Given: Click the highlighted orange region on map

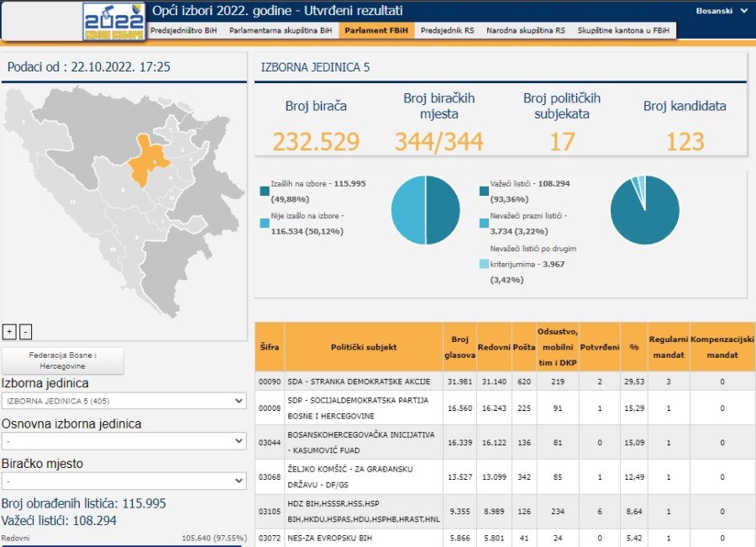Looking at the screenshot, I should tap(148, 160).
